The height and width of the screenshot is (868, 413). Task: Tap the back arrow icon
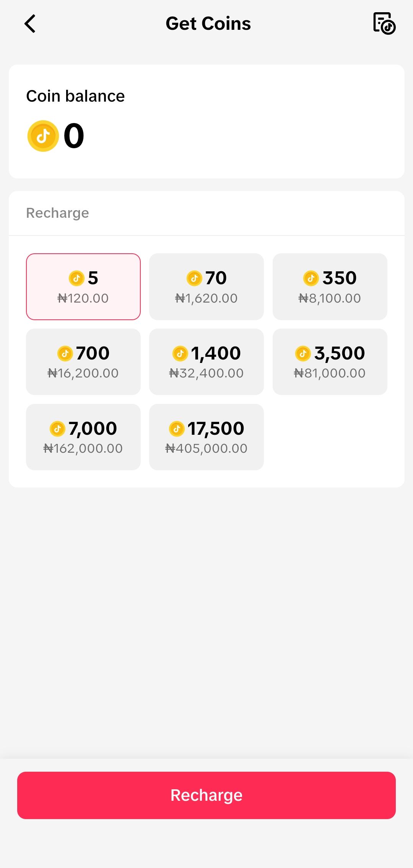(30, 24)
